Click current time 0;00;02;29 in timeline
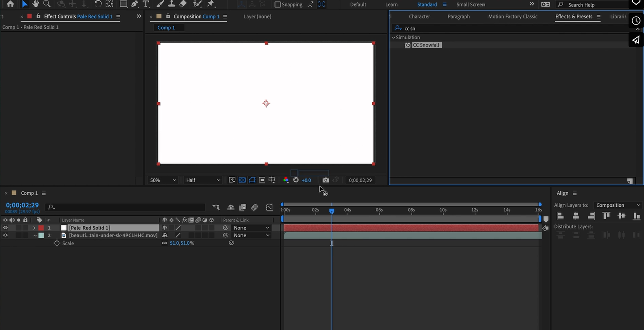Image resolution: width=644 pixels, height=330 pixels. point(22,205)
